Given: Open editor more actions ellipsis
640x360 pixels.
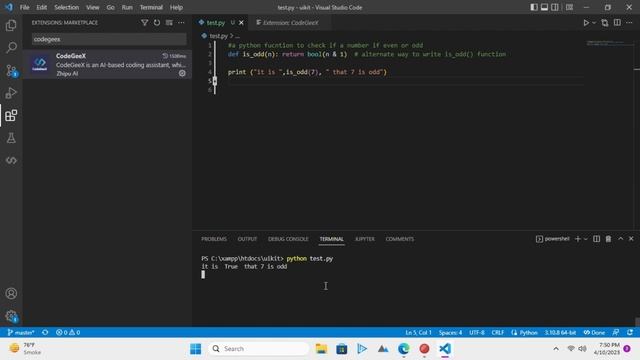Looking at the screenshot, I should (629, 23).
